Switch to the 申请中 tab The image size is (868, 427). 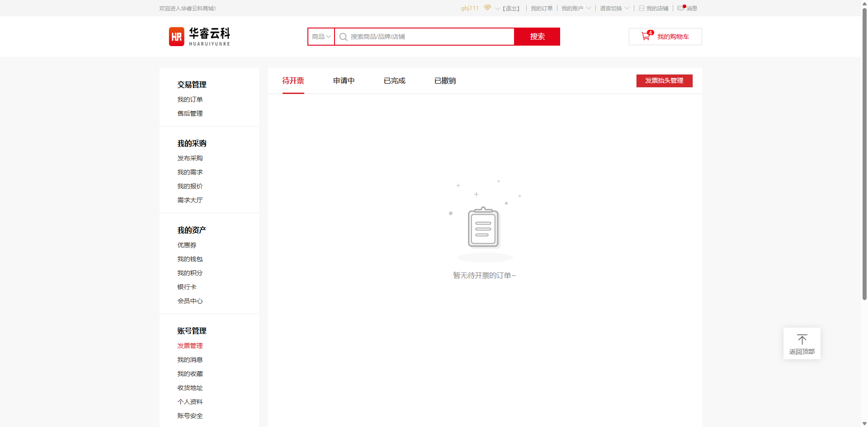344,81
